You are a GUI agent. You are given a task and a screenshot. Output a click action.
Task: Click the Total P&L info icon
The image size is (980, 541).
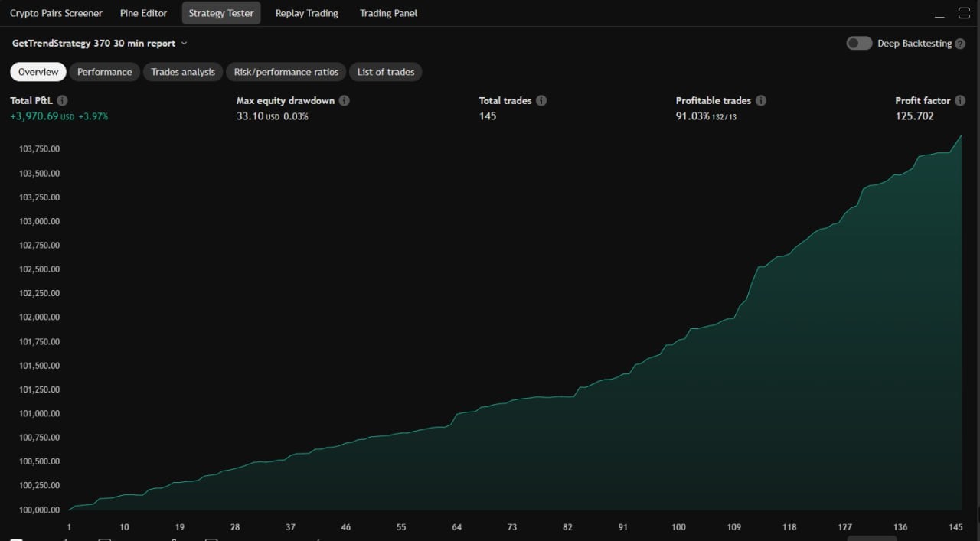62,100
